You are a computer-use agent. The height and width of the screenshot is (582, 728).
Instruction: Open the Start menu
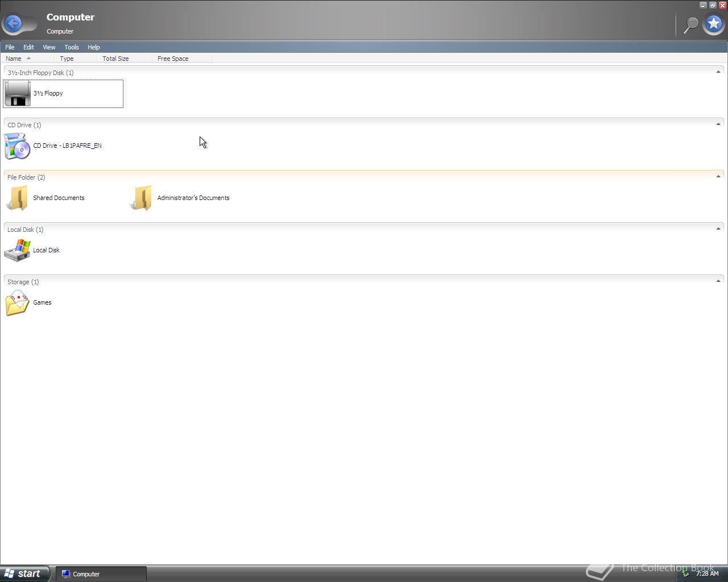click(x=24, y=573)
